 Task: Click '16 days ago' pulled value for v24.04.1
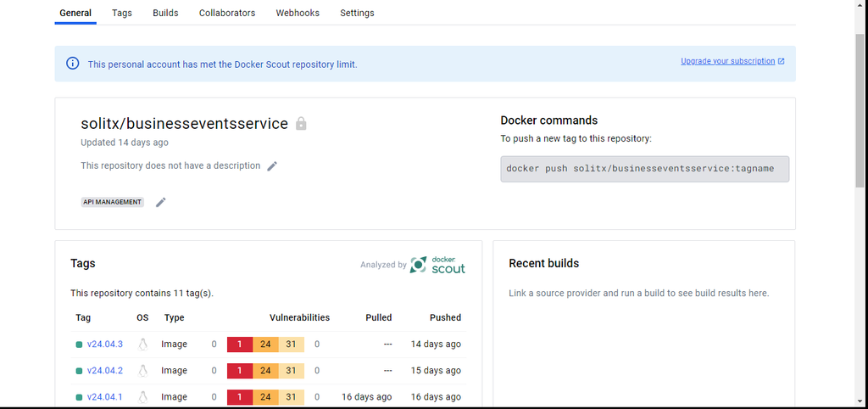[366, 397]
